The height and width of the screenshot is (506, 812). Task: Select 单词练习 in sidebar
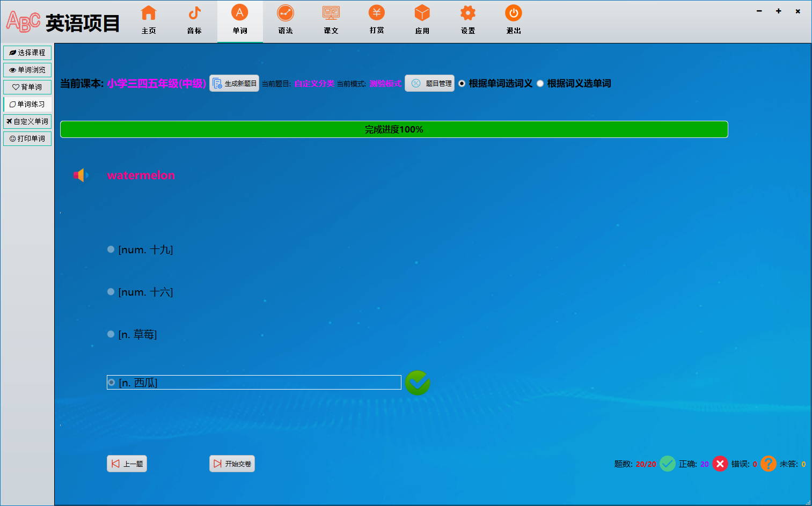[27, 104]
